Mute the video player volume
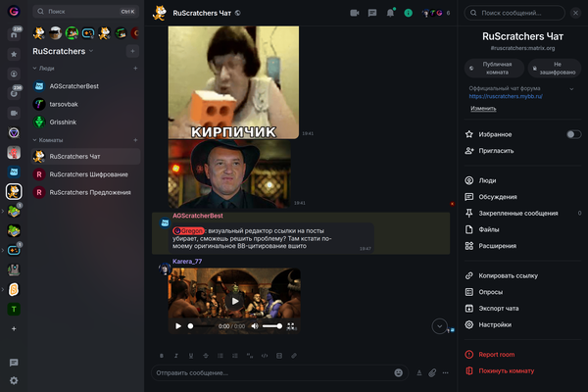Screen dimensions: 588x392 (x=256, y=325)
